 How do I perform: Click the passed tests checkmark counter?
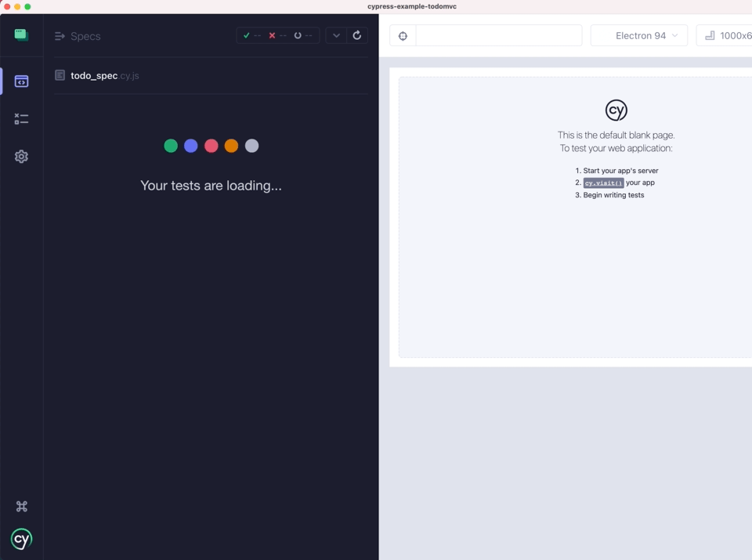[x=251, y=36]
